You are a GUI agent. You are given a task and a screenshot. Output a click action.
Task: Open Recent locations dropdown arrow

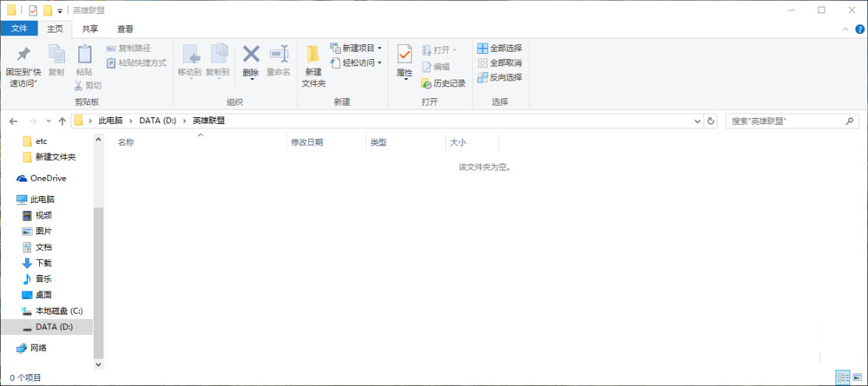coord(49,121)
